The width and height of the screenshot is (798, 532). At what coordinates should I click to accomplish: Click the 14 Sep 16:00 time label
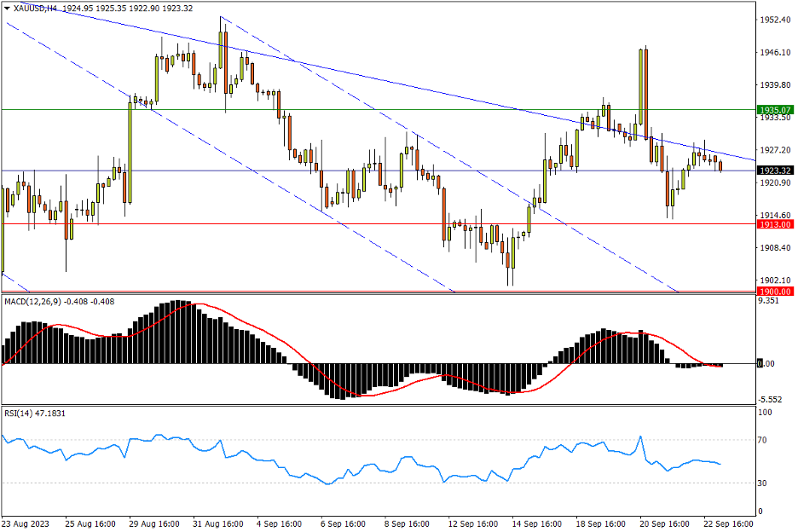click(536, 523)
